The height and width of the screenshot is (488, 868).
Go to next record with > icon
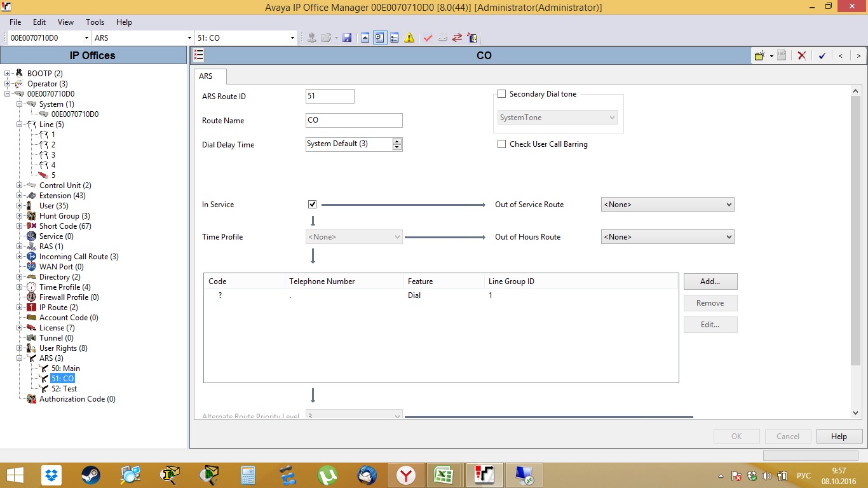[x=858, y=56]
